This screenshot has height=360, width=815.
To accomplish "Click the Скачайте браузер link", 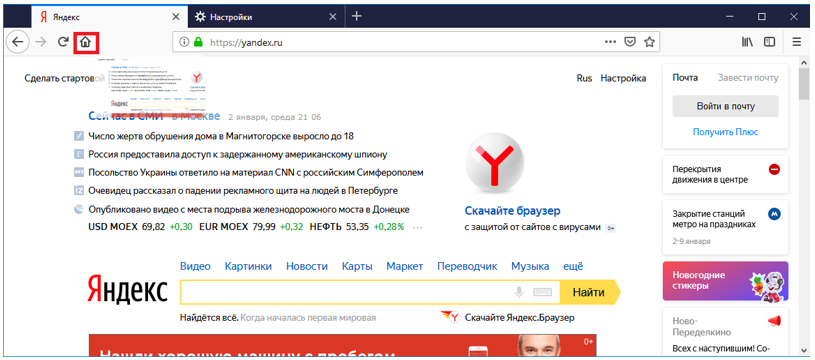I will tap(512, 211).
